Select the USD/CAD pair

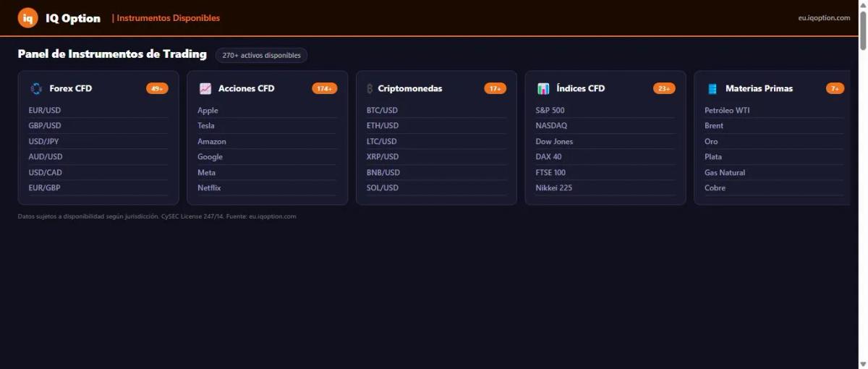pyautogui.click(x=98, y=172)
